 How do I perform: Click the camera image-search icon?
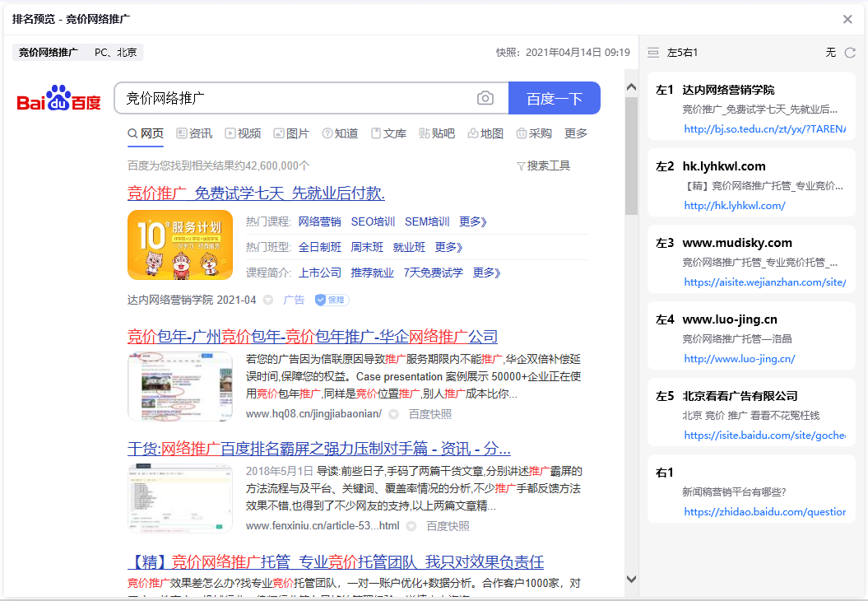coord(485,98)
